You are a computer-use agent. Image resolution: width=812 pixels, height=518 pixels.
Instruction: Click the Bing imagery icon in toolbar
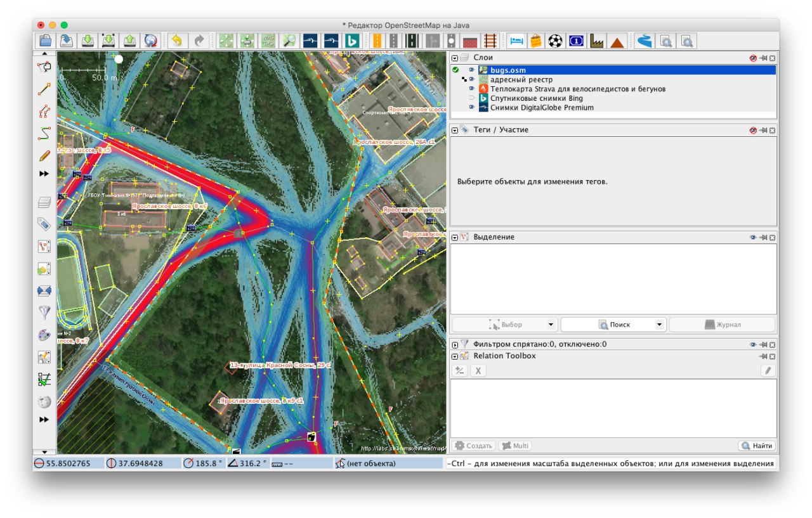[x=351, y=41]
